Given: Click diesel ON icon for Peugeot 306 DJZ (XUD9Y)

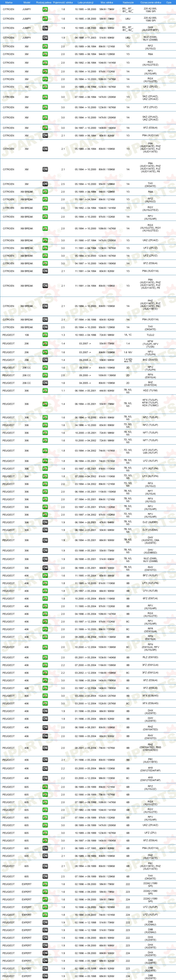Looking at the screenshot, I should (45, 522).
